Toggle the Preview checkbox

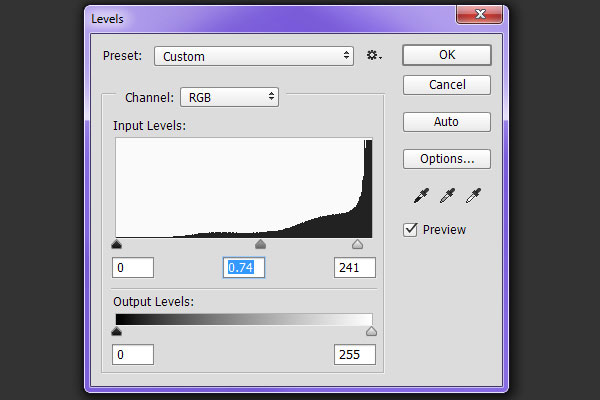pos(410,229)
